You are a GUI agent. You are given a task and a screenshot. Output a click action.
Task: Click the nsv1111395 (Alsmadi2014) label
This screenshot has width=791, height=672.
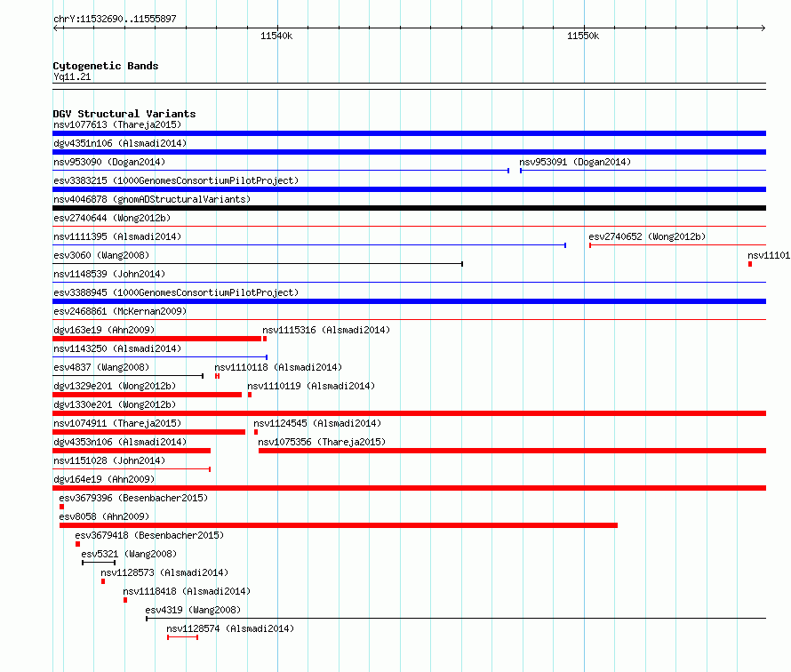[117, 236]
